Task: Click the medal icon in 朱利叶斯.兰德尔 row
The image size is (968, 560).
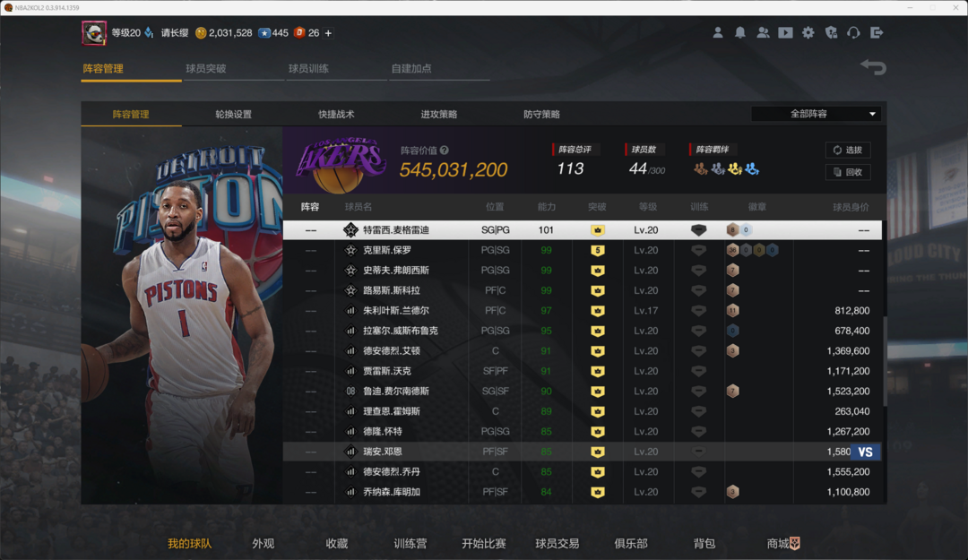Action: [733, 311]
